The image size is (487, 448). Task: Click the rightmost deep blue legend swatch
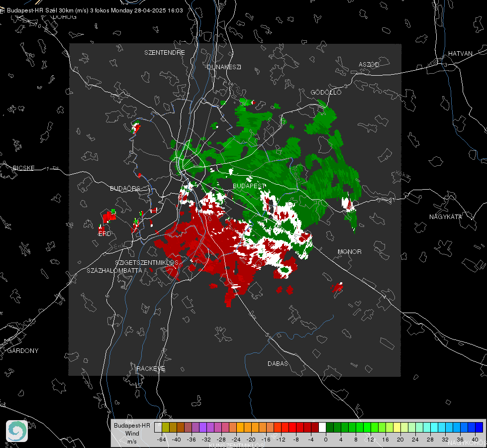tap(479, 428)
